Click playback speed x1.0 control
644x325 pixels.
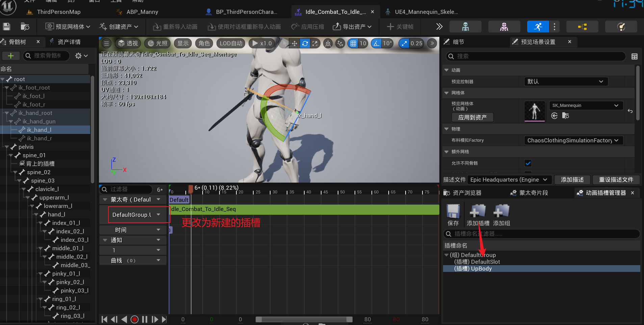tap(262, 43)
